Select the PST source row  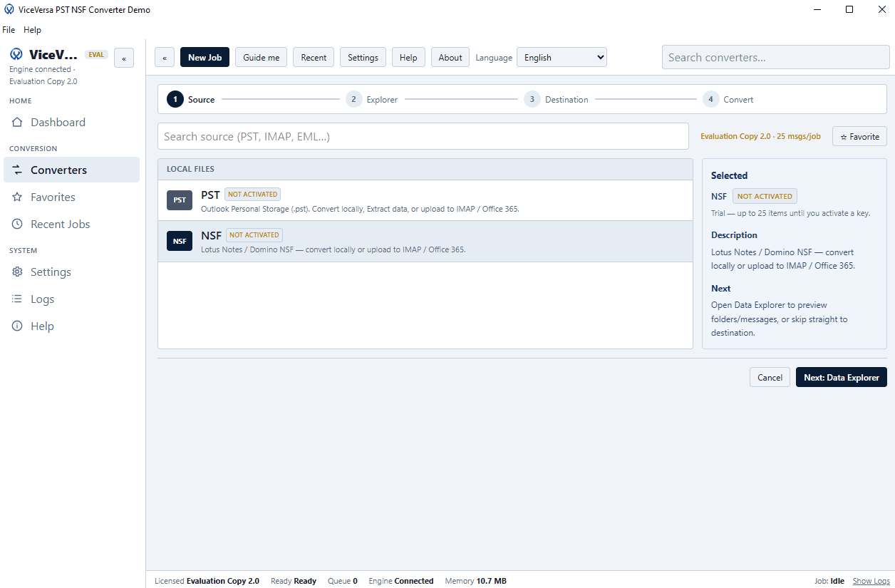point(425,200)
